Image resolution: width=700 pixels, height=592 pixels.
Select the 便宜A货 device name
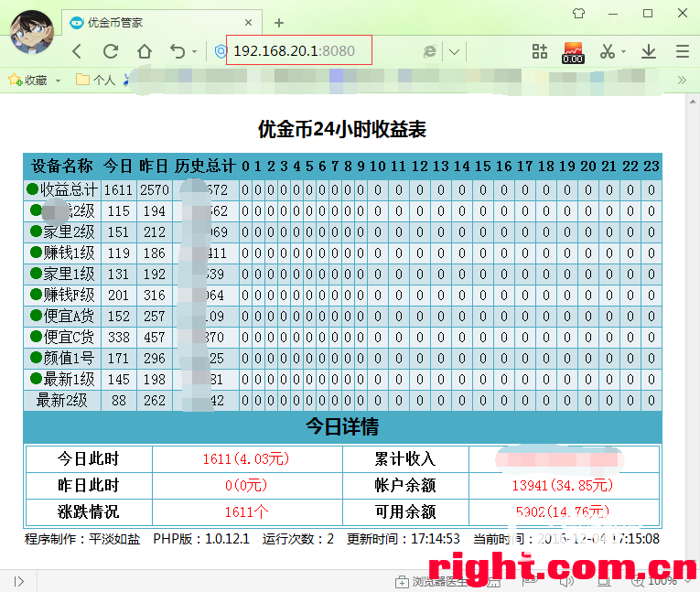click(x=70, y=316)
